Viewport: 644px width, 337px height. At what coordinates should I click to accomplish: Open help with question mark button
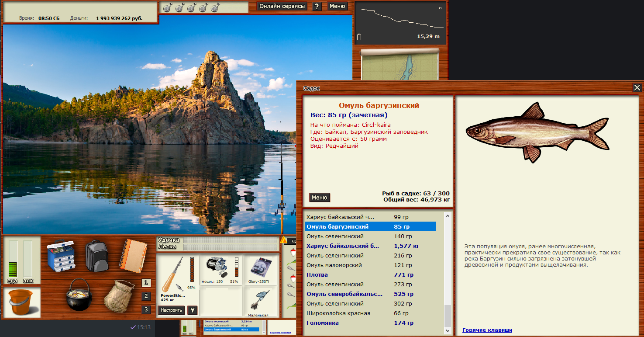pyautogui.click(x=317, y=6)
